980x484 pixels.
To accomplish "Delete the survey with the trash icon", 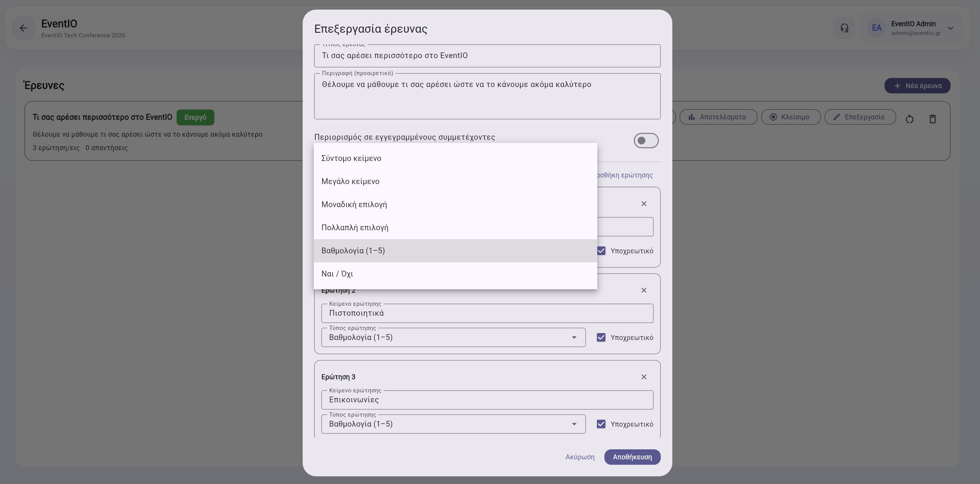I will tap(933, 119).
